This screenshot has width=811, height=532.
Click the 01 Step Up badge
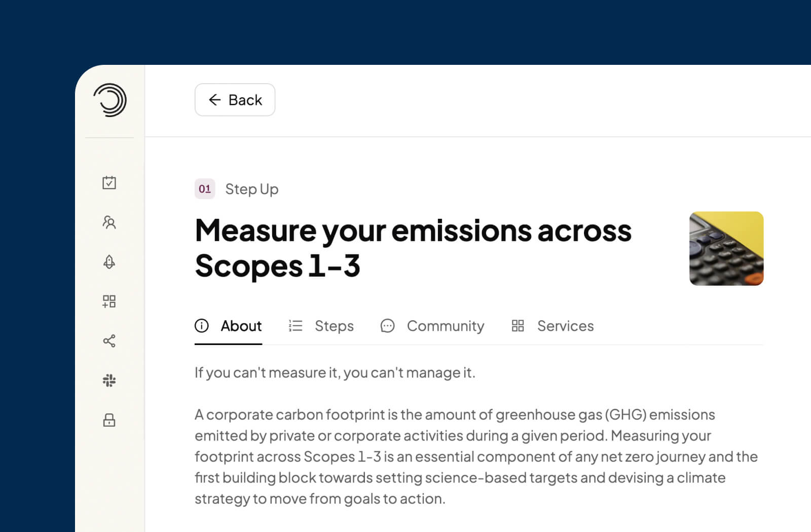coord(205,189)
